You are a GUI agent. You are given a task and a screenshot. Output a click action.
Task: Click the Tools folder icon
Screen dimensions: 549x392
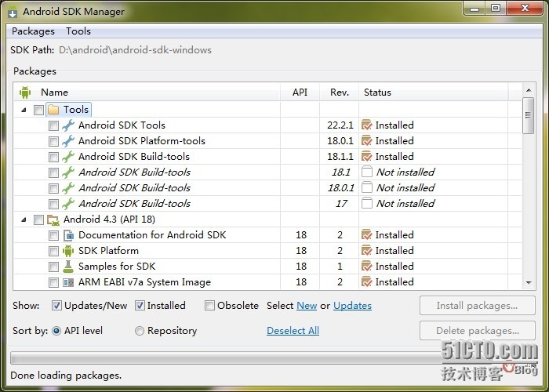[53, 110]
